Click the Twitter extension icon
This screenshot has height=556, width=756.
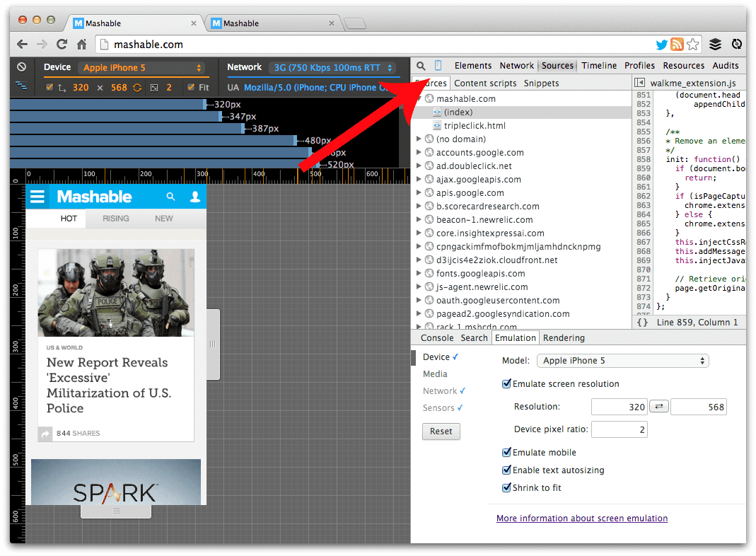pyautogui.click(x=661, y=45)
